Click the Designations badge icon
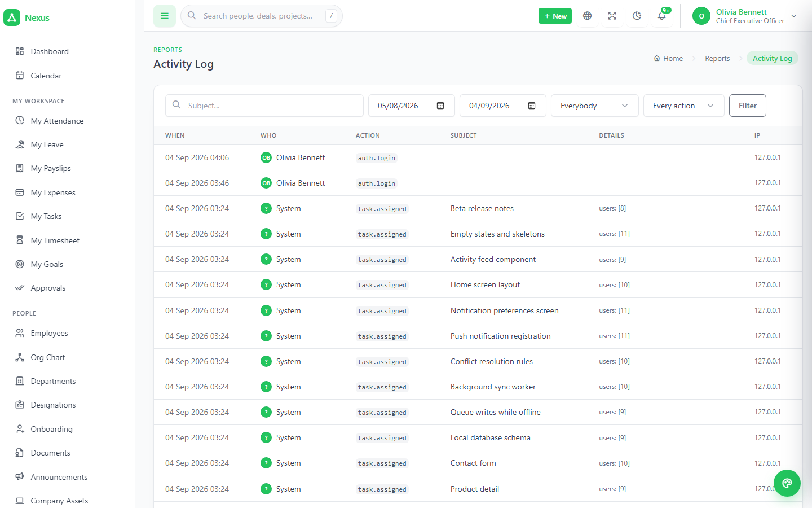 coord(20,405)
